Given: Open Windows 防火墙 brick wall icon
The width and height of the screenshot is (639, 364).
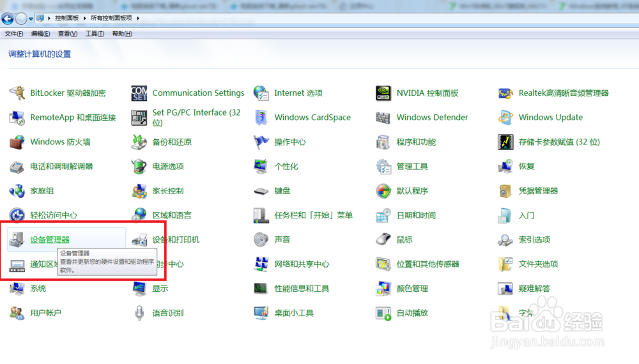Looking at the screenshot, I should (x=17, y=142).
